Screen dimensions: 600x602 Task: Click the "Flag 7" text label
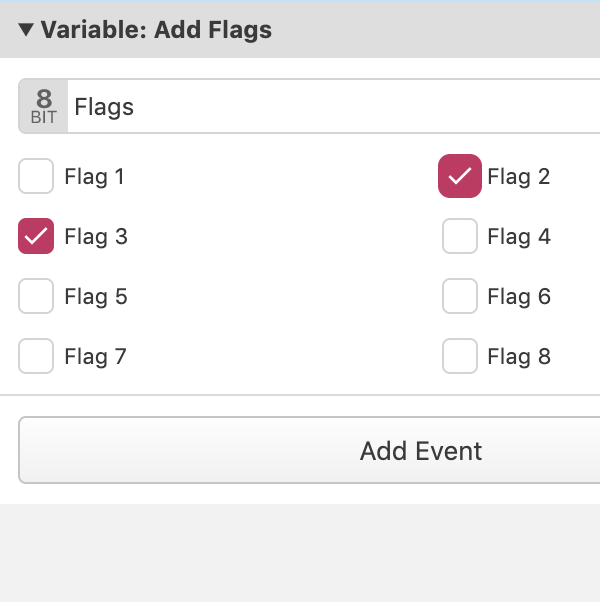pos(95,357)
